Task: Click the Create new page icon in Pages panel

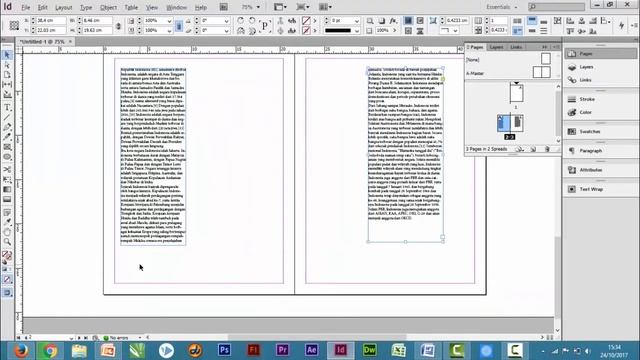Action: (x=533, y=149)
